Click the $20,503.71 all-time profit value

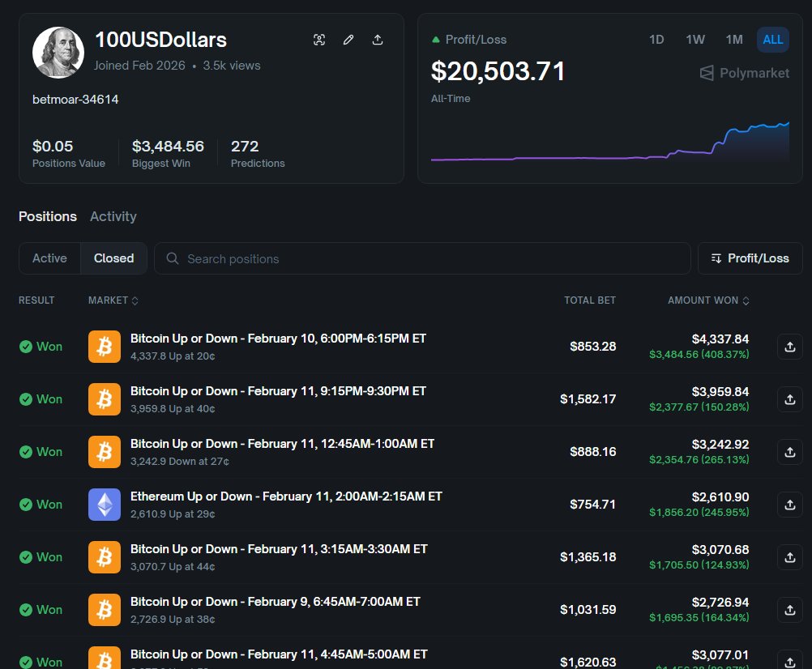[x=498, y=71]
